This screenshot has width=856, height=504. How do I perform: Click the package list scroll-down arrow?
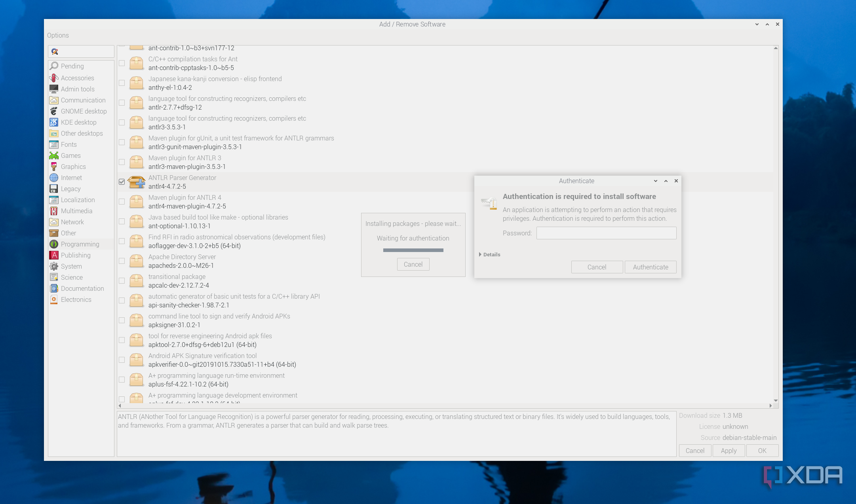[x=776, y=400]
